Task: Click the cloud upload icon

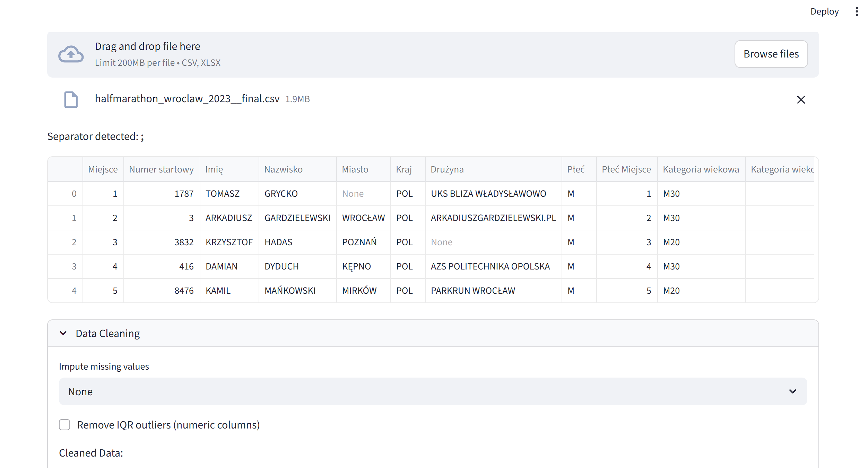Action: (71, 54)
